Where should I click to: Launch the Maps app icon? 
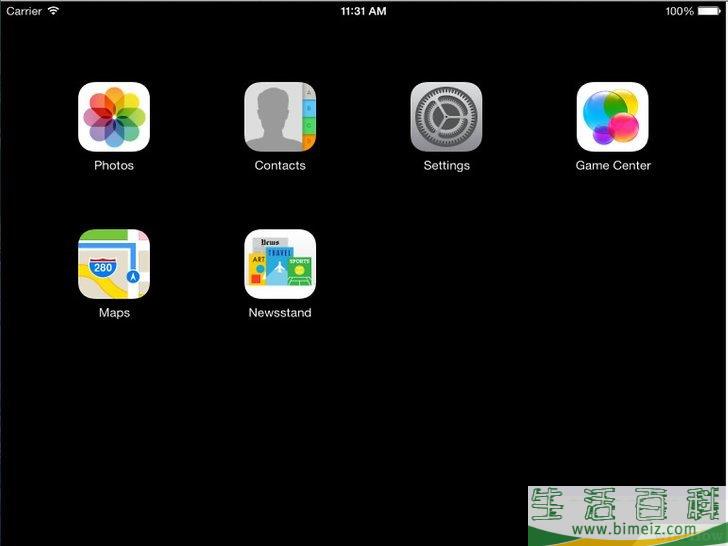(114, 264)
